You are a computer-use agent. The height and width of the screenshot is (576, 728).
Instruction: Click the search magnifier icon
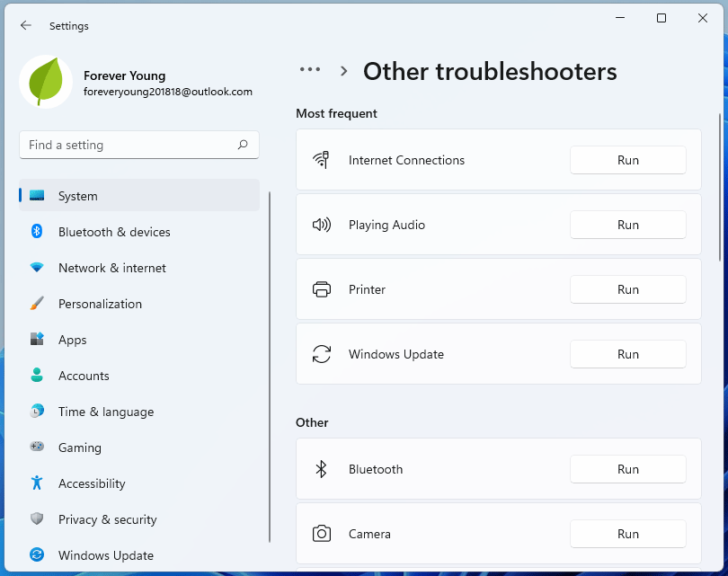[243, 145]
